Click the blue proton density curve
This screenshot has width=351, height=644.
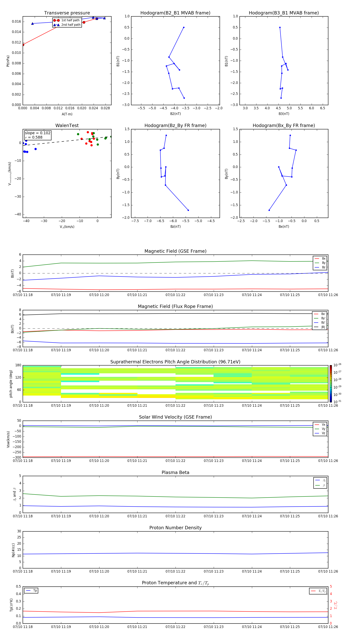[175, 553]
